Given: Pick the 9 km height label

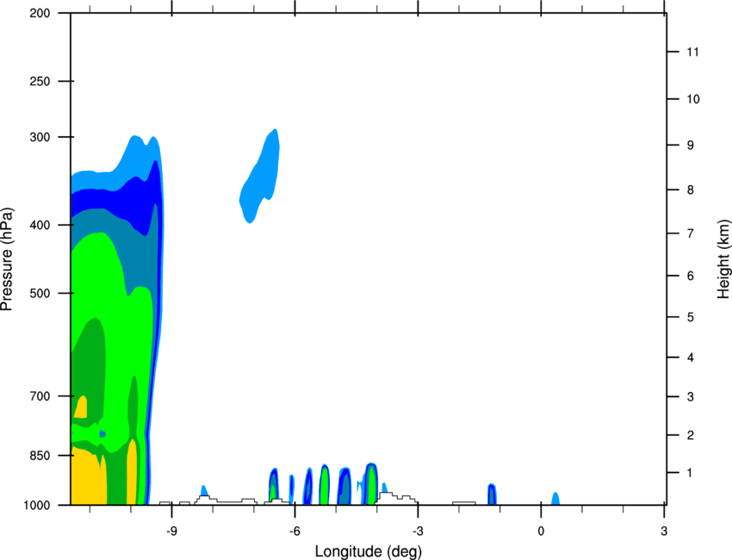Looking at the screenshot, I should click(x=691, y=146).
